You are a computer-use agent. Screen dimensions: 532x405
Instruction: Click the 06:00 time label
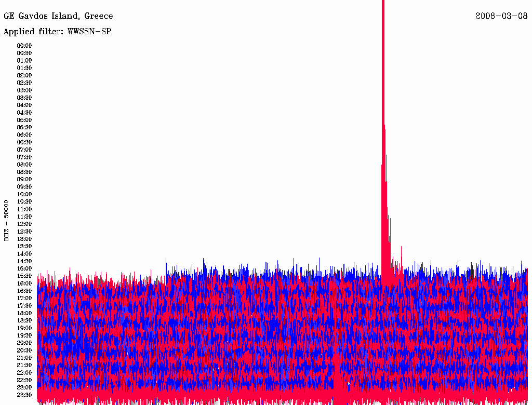[24, 135]
